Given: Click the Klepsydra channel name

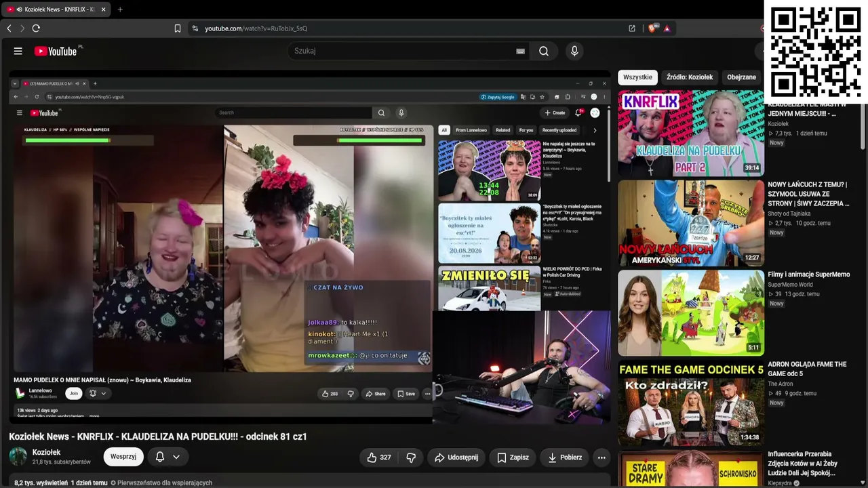Looking at the screenshot, I should pyautogui.click(x=779, y=483).
